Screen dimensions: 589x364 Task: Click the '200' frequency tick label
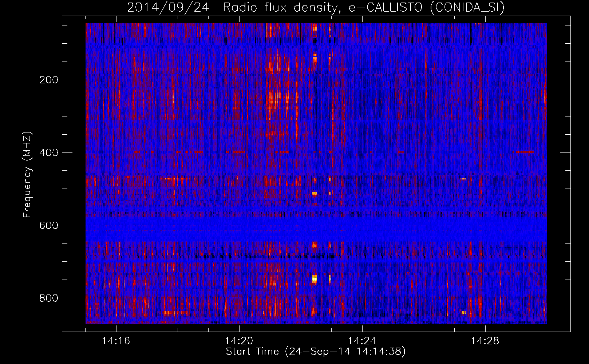pos(49,80)
